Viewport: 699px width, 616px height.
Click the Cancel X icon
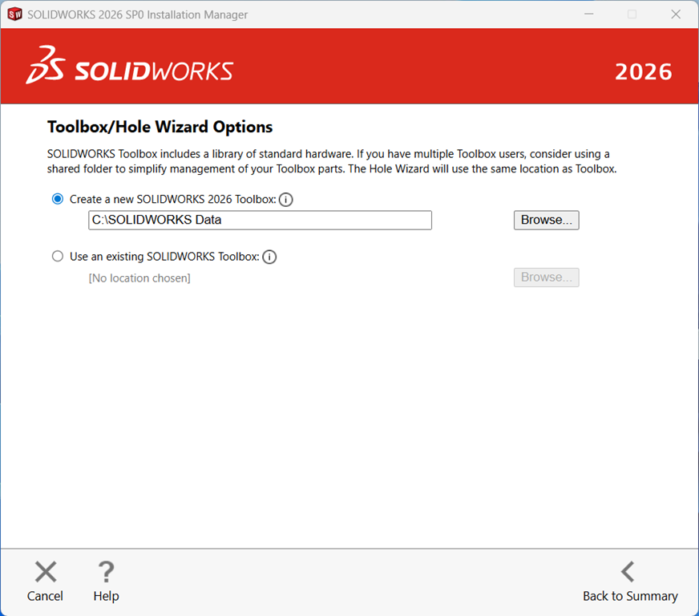pos(46,572)
